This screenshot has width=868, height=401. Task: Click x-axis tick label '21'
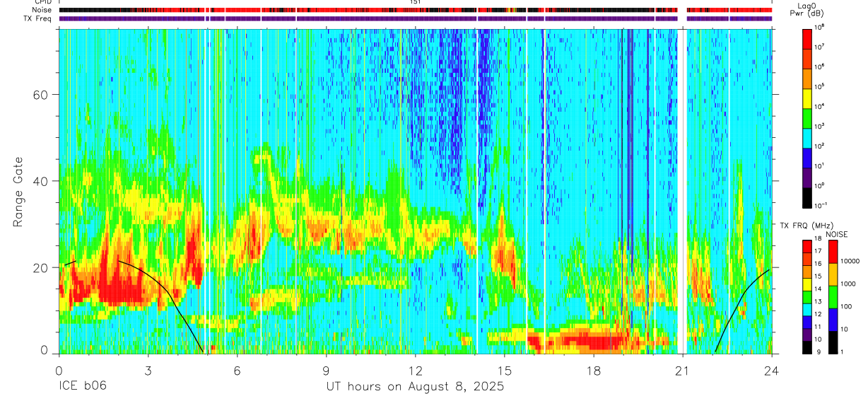tap(683, 370)
